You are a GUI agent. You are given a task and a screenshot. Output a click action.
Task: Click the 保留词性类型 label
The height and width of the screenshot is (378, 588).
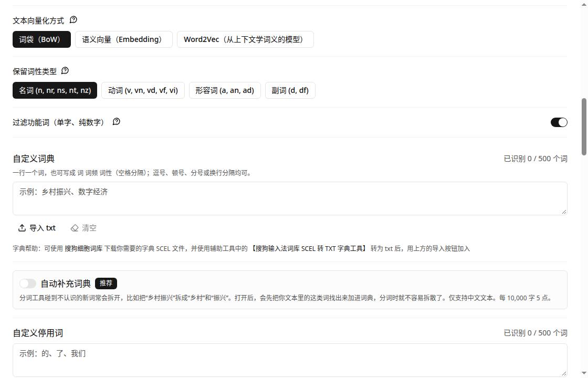click(x=35, y=71)
